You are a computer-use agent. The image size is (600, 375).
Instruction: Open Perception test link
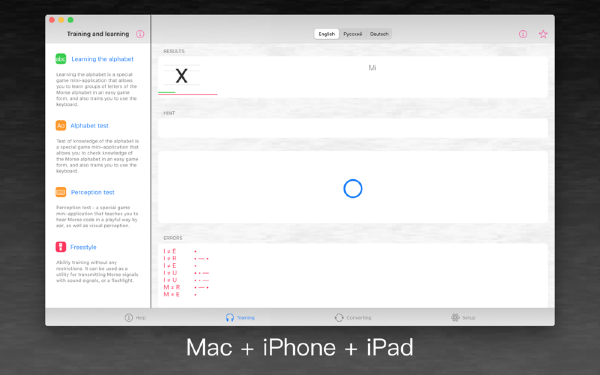(93, 192)
